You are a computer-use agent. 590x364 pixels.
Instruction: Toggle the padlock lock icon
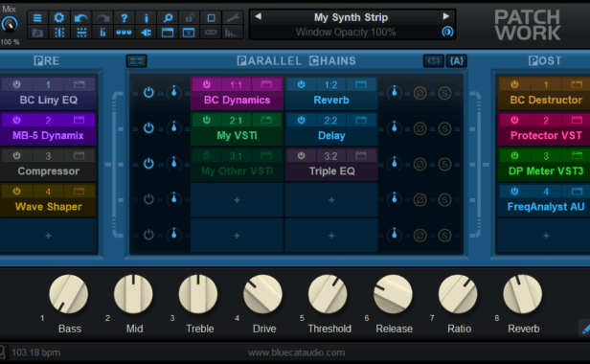190,17
